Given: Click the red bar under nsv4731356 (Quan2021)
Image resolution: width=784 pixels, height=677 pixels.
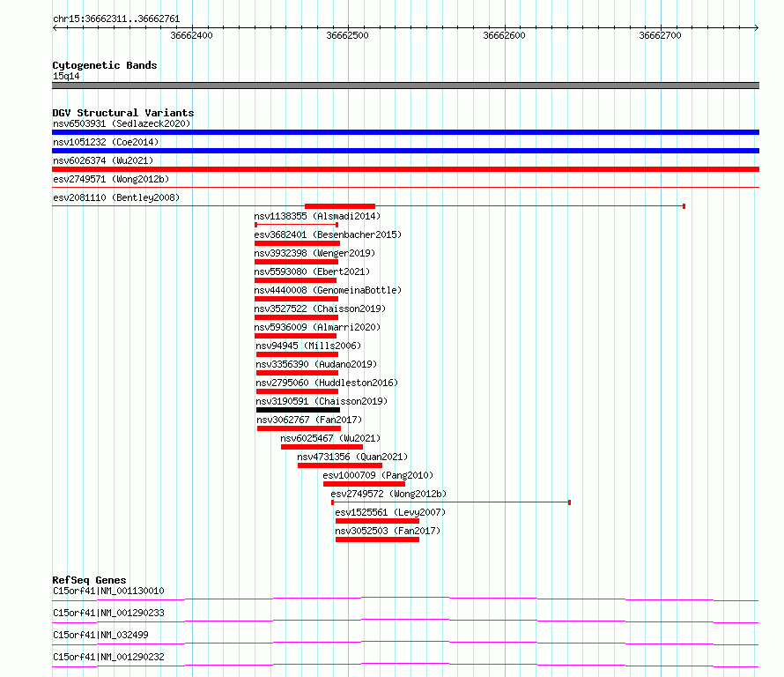Looking at the screenshot, I should (x=340, y=465).
